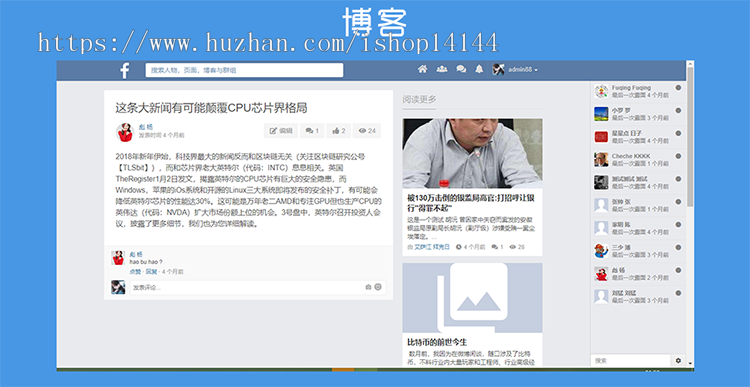Open the author name link under the title

[x=145, y=127]
